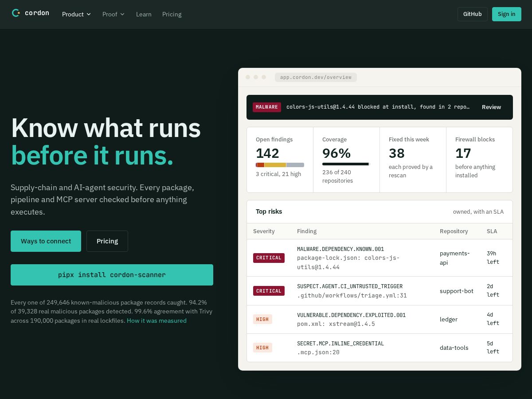Image resolution: width=532 pixels, height=399 pixels.
Task: Open Pricing in the top navigation
Action: [172, 14]
